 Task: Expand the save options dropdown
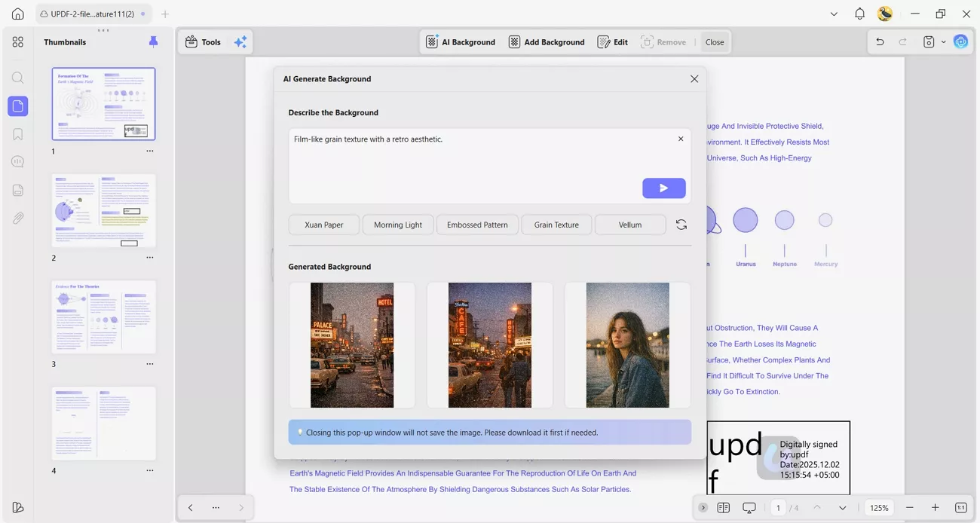tap(943, 43)
